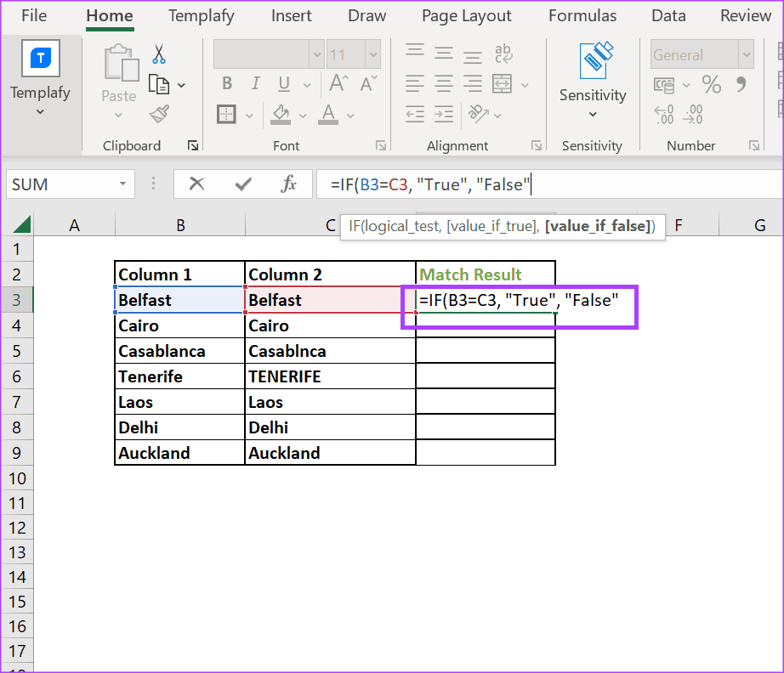This screenshot has width=784, height=673.
Task: Open Clipboard dialog launcher
Action: pos(193,145)
